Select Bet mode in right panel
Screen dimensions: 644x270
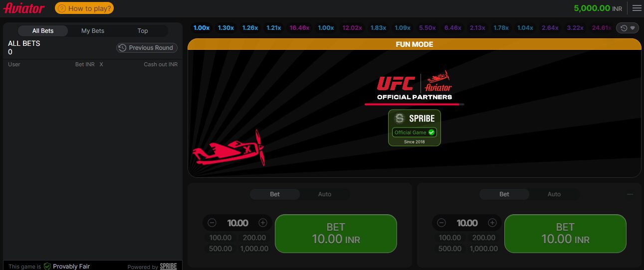[504, 194]
